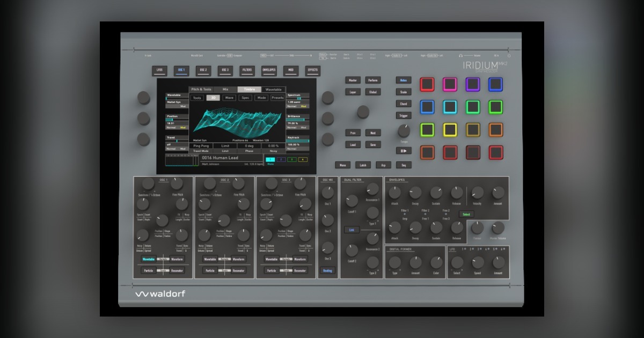Screen dimensions: 644x338
Task: Toggle OSC 3 Wavetable mode
Action: [x=272, y=259]
